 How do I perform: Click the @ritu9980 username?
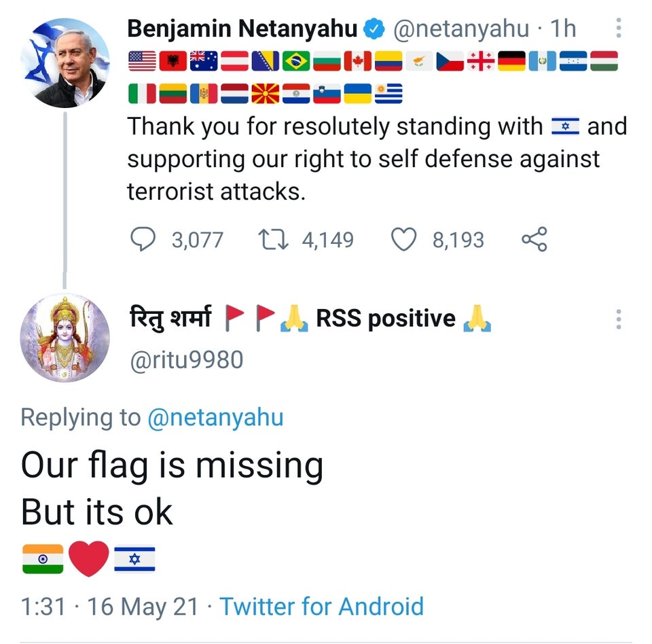coord(185,359)
